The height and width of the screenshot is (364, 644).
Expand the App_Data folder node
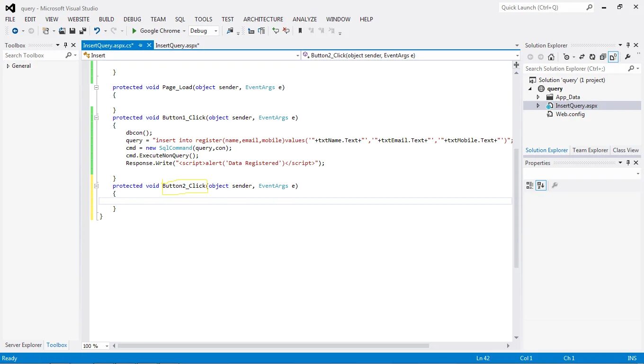click(538, 97)
